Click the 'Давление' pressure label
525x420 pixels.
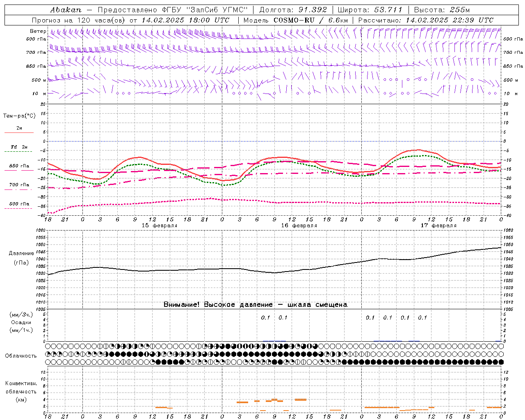pos(21,253)
